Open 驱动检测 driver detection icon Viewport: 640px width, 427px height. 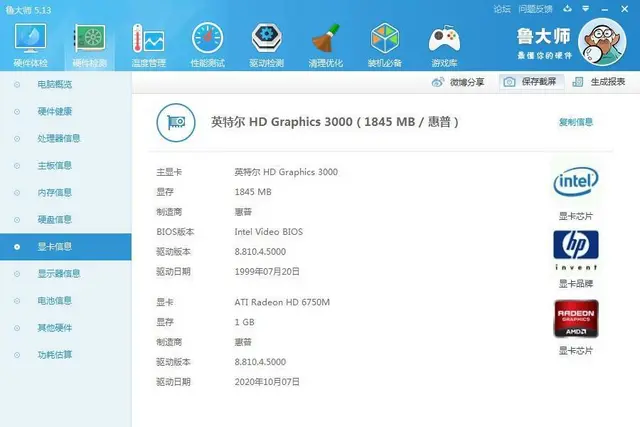tap(267, 39)
